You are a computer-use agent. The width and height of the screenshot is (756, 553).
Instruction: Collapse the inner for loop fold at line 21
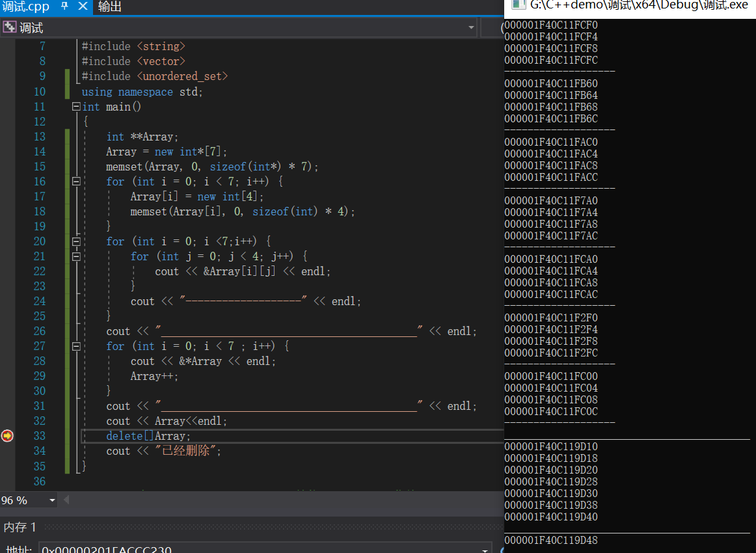[75, 256]
